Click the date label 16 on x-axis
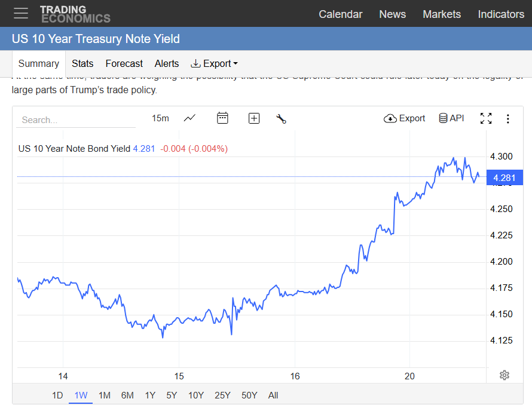Viewport: 532px width, 408px height. [295, 376]
